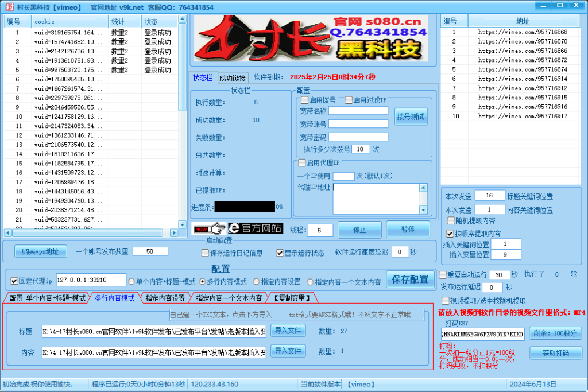Open 【复制变量】 tab
The image size is (588, 392).
(x=292, y=298)
